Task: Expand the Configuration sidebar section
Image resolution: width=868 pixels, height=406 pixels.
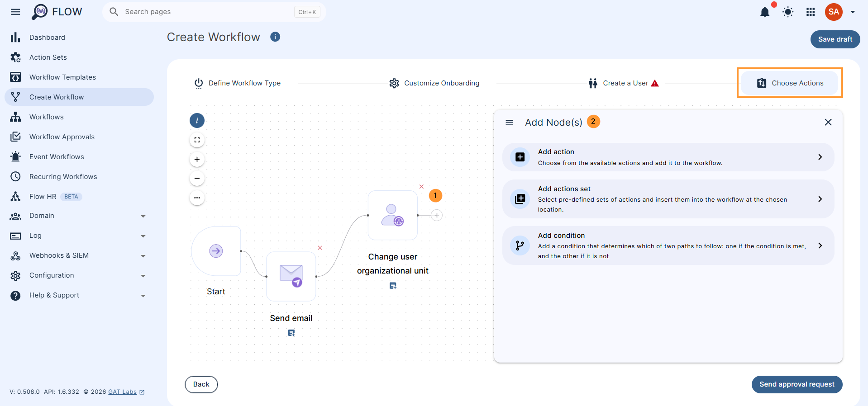Action: point(79,275)
